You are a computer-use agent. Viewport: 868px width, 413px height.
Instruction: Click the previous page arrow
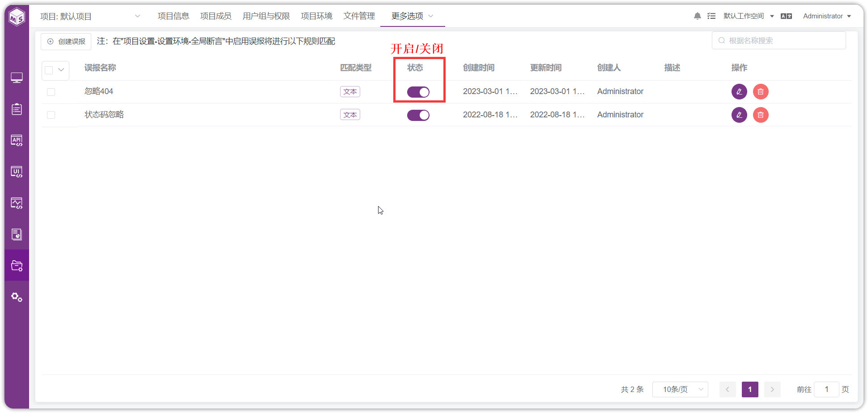pos(728,389)
